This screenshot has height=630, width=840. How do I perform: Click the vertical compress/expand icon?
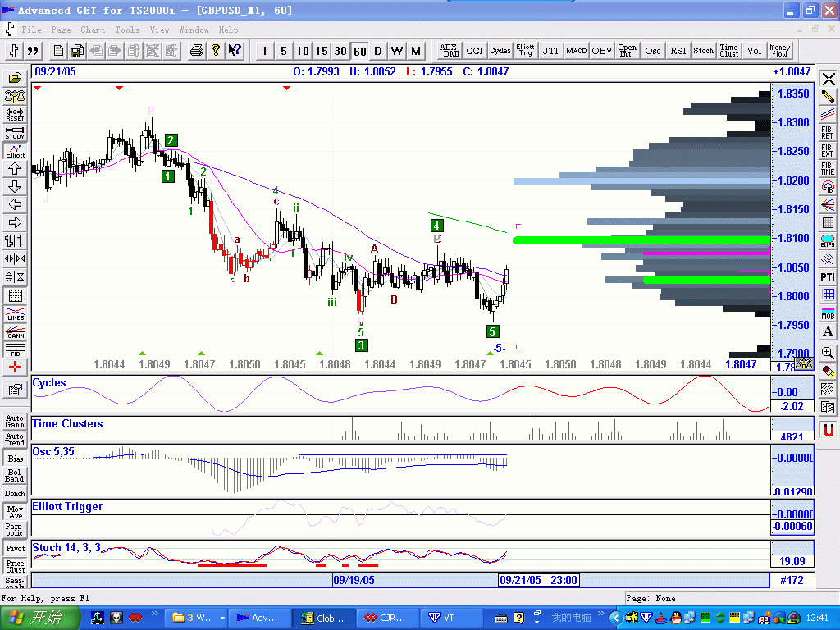15,277
